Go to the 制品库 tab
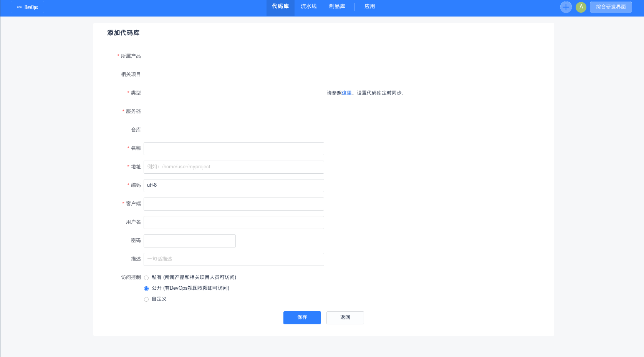 [337, 7]
